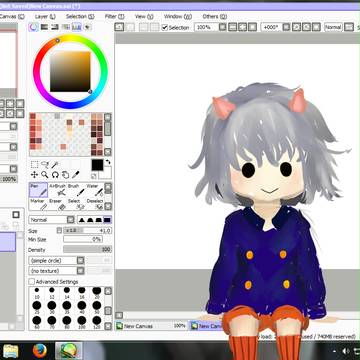Open the Layer menu
The height and width of the screenshot is (360, 360).
pos(45,16)
